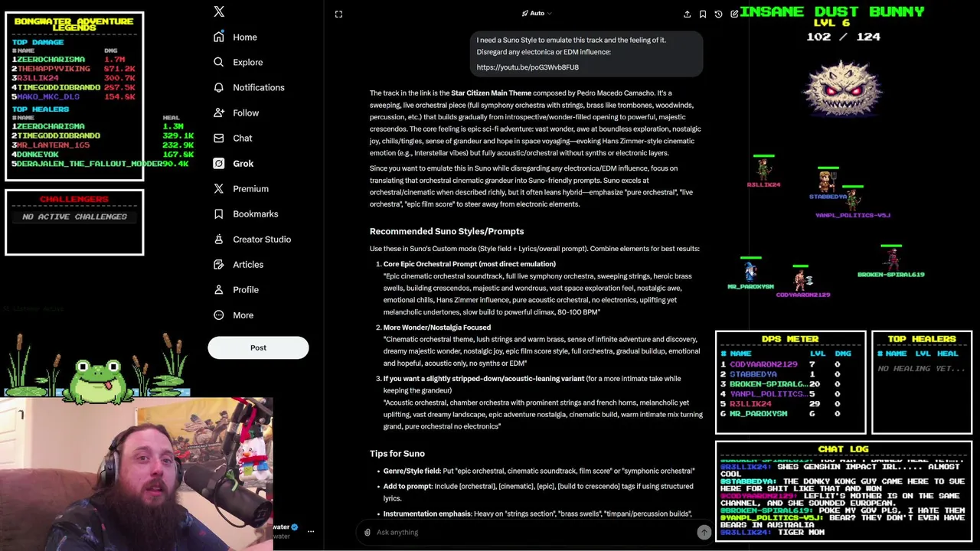Go to Articles in the sidebar
980x551 pixels.
click(239, 264)
